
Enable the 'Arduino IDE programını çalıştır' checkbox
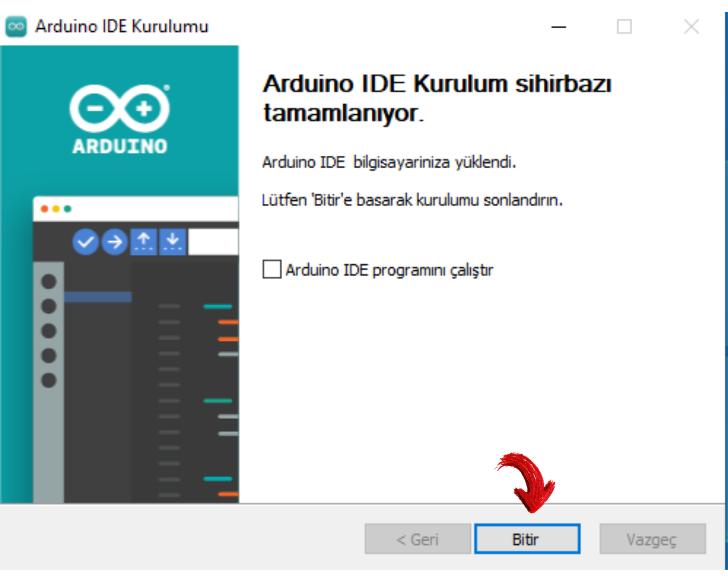coord(272,269)
